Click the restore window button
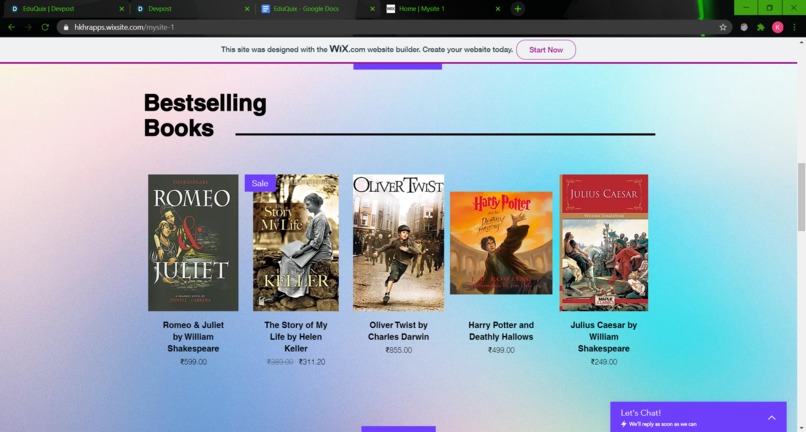Image resolution: width=806 pixels, height=432 pixels. coord(770,8)
